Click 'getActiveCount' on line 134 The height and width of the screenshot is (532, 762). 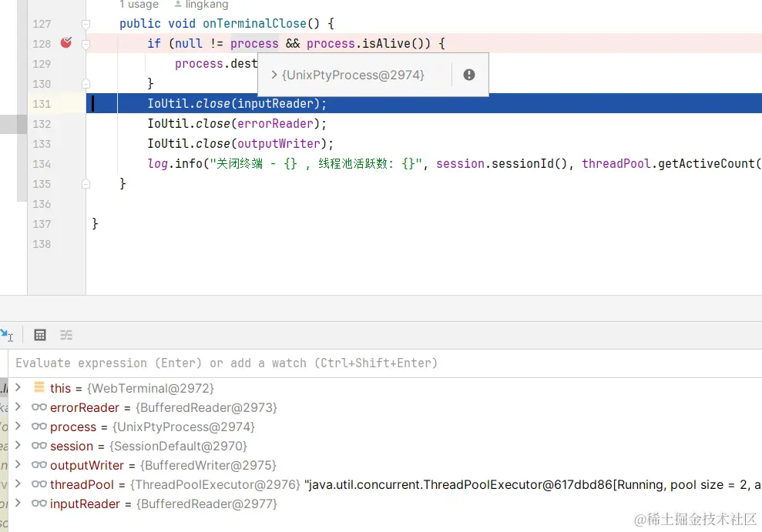click(706, 163)
